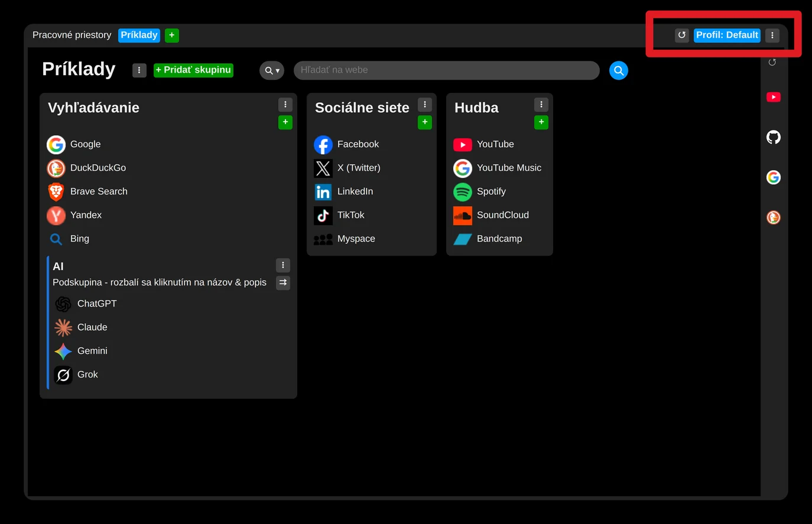Open the Sociálne siete group options menu

[x=425, y=105]
